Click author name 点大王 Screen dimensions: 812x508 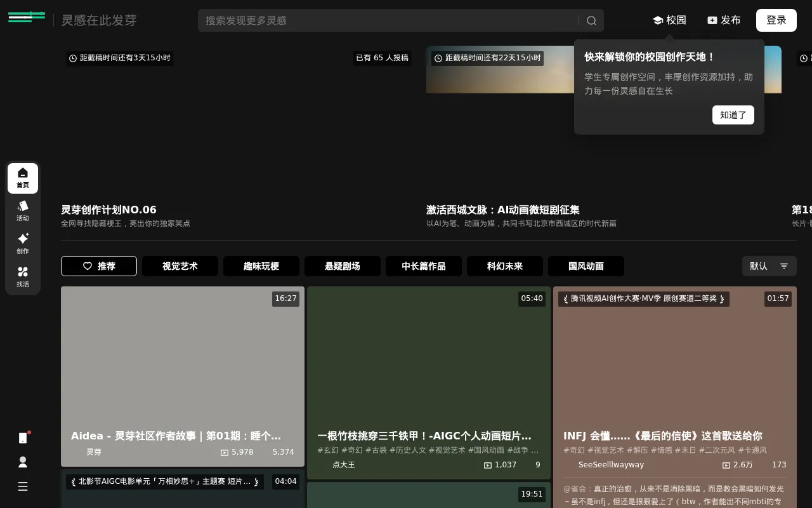344,465
